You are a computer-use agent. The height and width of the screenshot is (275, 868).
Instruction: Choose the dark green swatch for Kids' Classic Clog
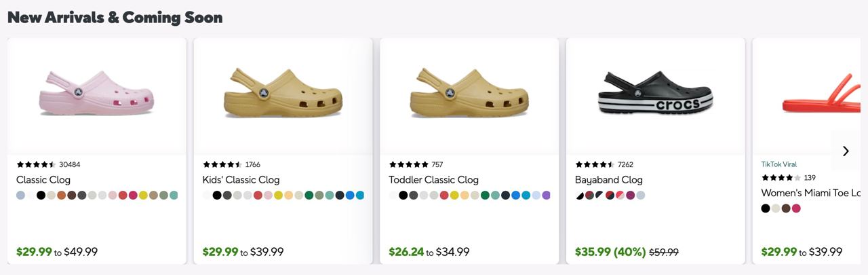[309, 196]
